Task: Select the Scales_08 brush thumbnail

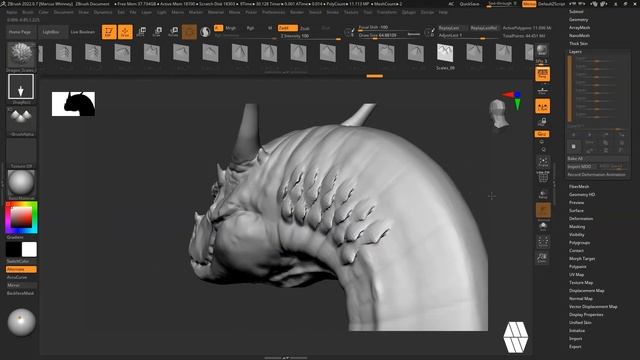Action: (x=445, y=53)
